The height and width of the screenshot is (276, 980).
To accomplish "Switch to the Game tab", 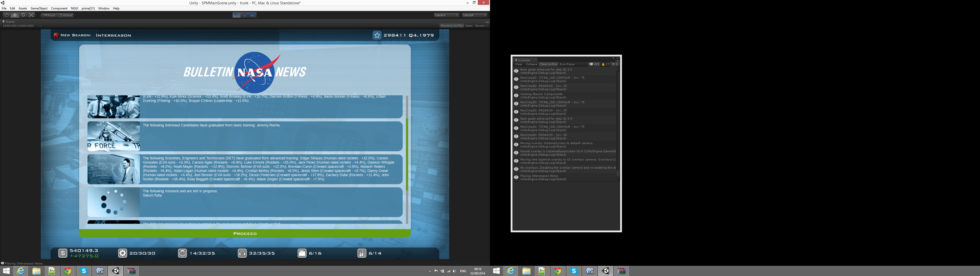I will tap(9, 22).
